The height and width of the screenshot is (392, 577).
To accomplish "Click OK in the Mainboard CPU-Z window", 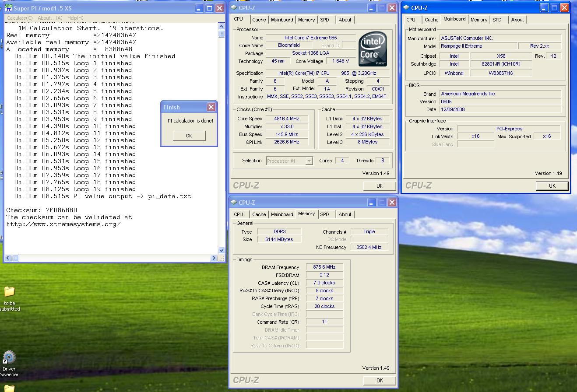I will pos(552,185).
